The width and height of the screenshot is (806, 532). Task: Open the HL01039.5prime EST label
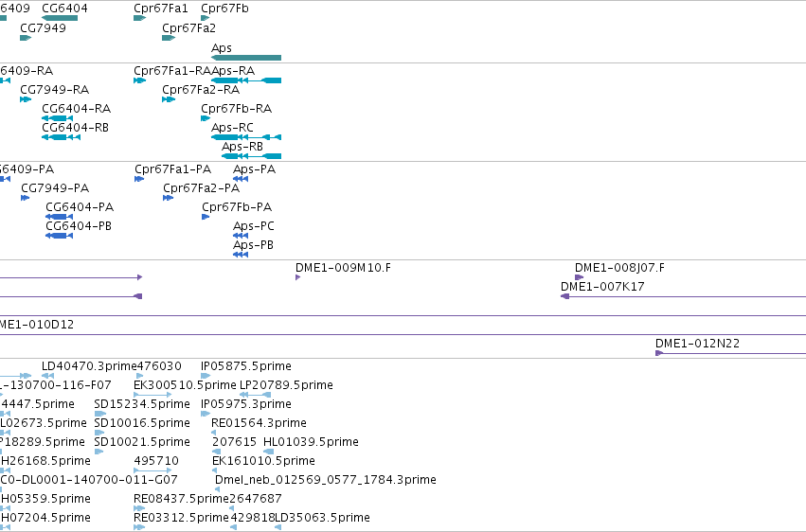[311, 443]
